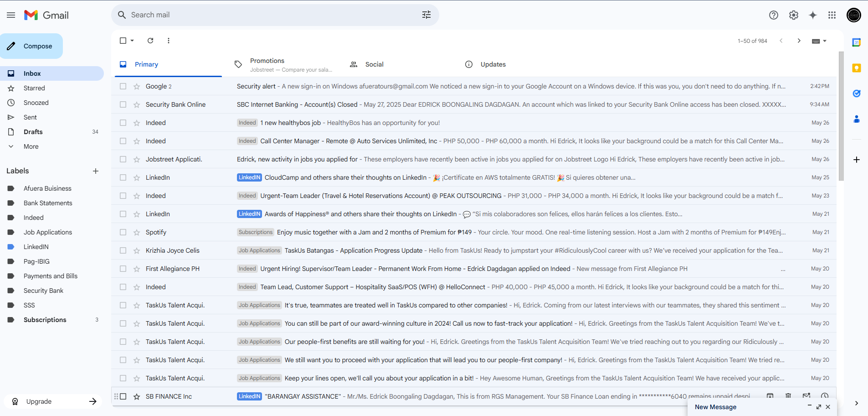This screenshot has width=868, height=416.
Task: Open the Snoozed folder
Action: pyautogui.click(x=52, y=103)
